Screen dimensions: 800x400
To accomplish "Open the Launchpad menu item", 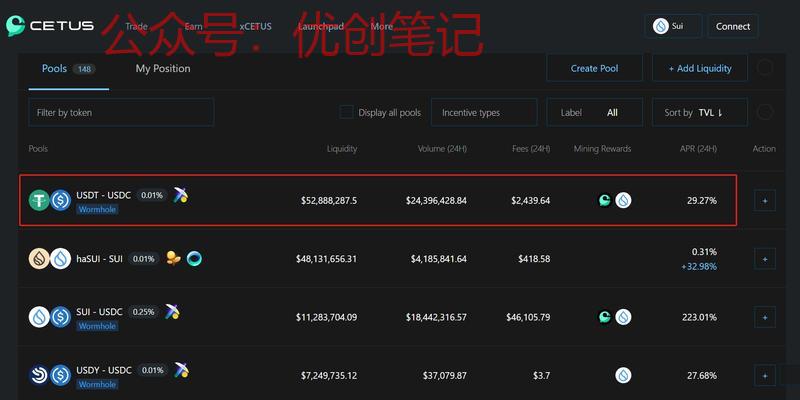I will (x=321, y=27).
